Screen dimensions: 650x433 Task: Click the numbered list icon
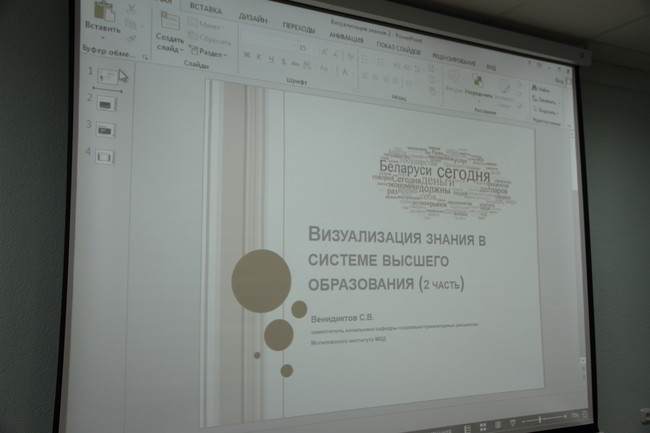381,62
